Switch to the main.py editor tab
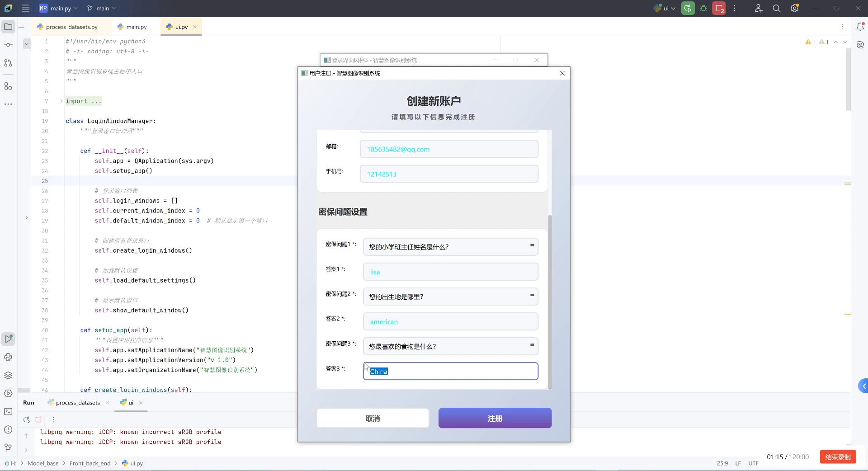This screenshot has height=471, width=868. (x=136, y=27)
